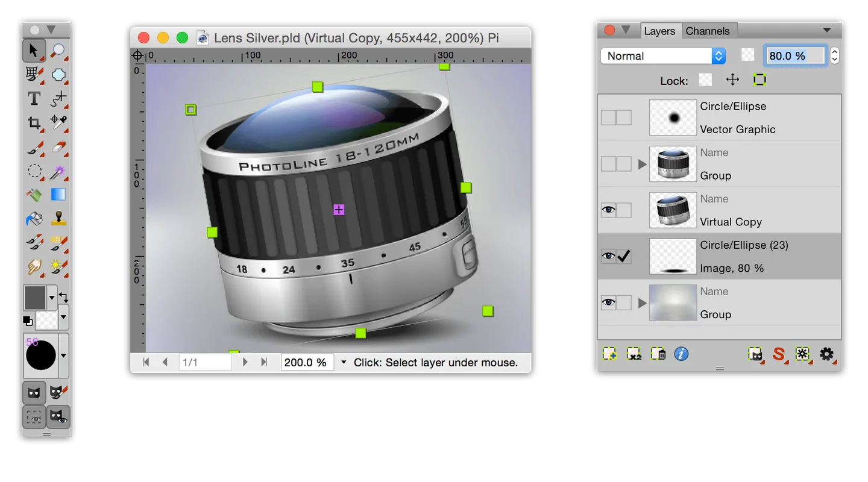Go to the last page in document
Viewport: 868px width, 482px height.
[263, 362]
